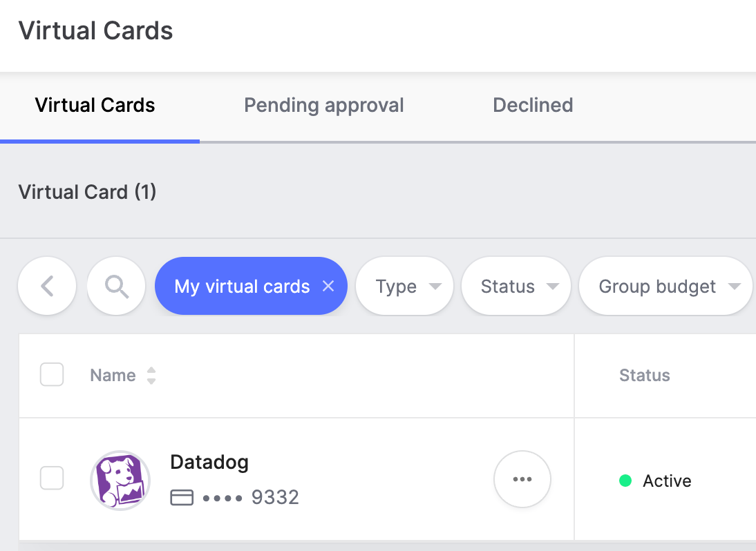Click the credit card icon beside 9332
This screenshot has height=551, width=756.
[x=182, y=497]
